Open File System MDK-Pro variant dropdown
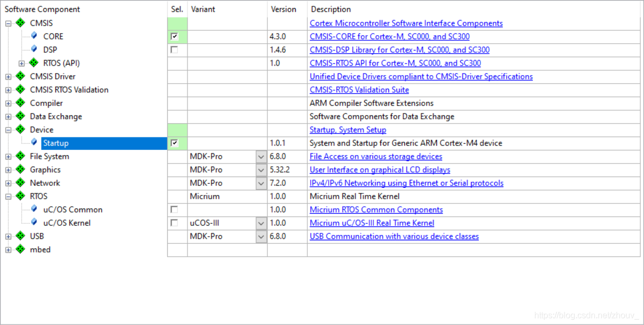 [261, 157]
